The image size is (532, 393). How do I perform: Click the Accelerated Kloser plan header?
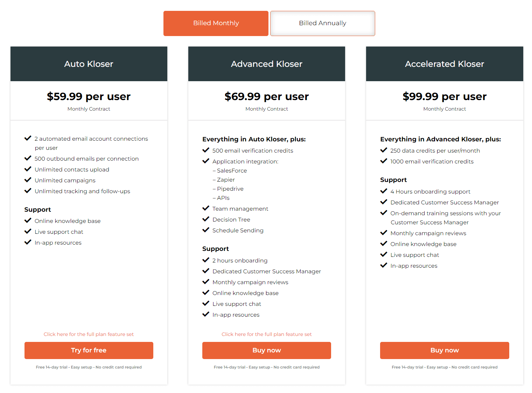pos(444,64)
